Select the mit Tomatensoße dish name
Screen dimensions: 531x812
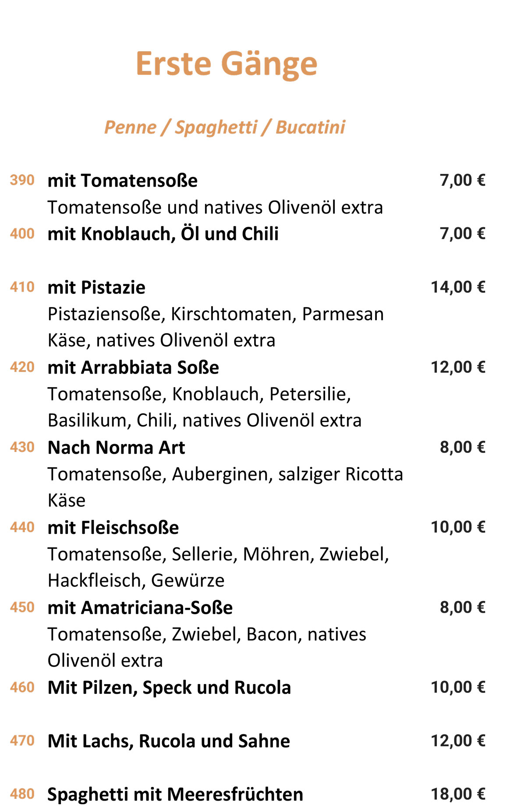click(x=123, y=180)
